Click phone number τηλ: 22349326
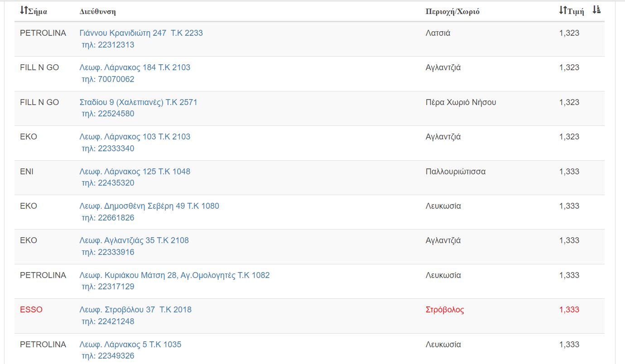 point(108,356)
